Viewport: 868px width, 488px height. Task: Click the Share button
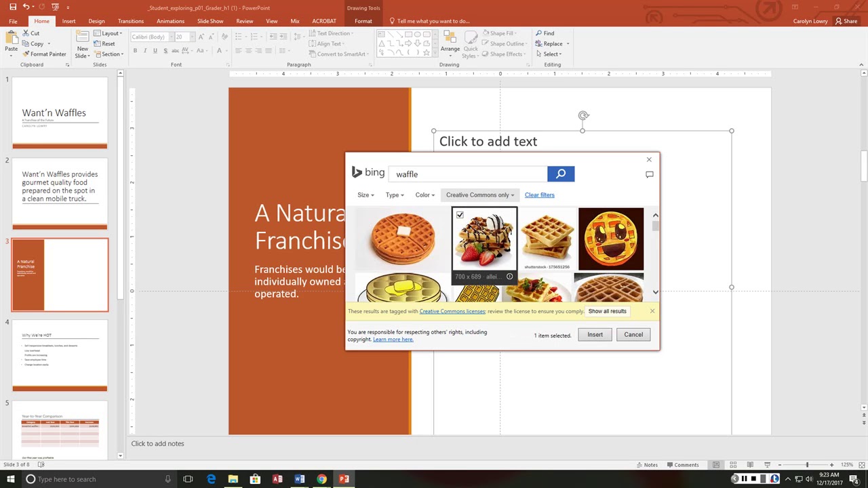847,21
